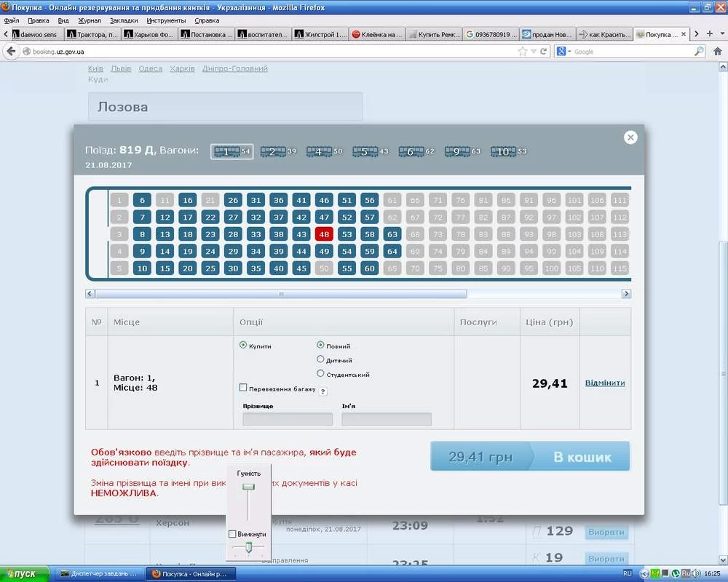Choose the Студентський ticket option

(321, 374)
